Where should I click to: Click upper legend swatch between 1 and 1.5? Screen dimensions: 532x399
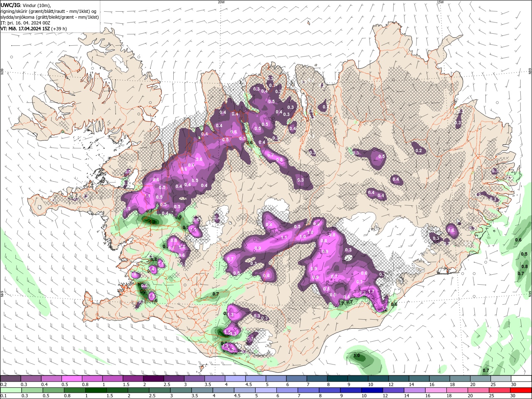pyautogui.click(x=113, y=379)
